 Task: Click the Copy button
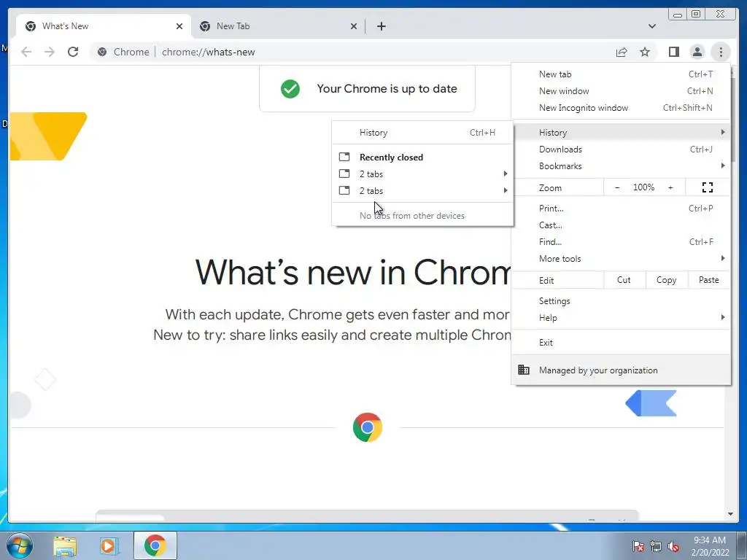[667, 280]
